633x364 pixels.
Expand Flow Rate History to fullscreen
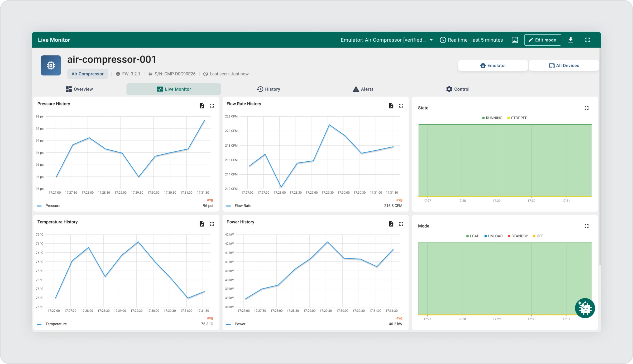click(401, 106)
